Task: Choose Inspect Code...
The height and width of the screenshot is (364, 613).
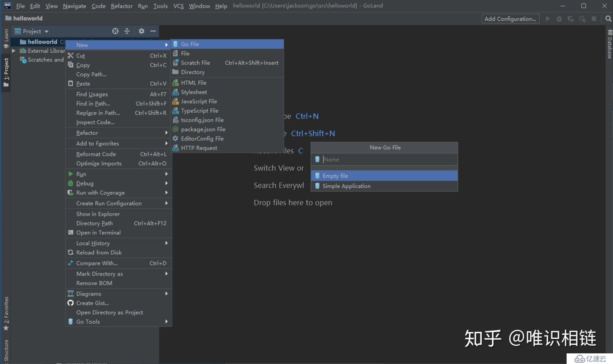Action: (119, 122)
